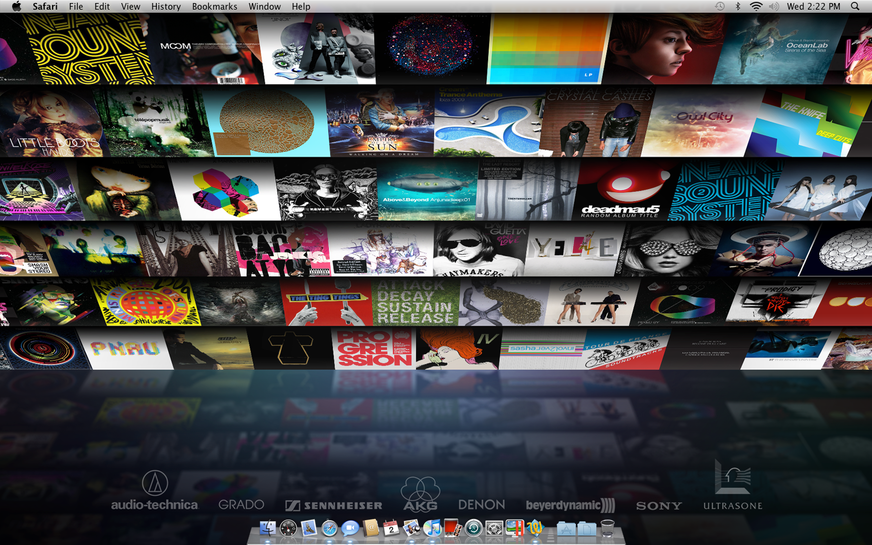Open Time Machine from the dock
The image size is (872, 545).
pos(473,528)
